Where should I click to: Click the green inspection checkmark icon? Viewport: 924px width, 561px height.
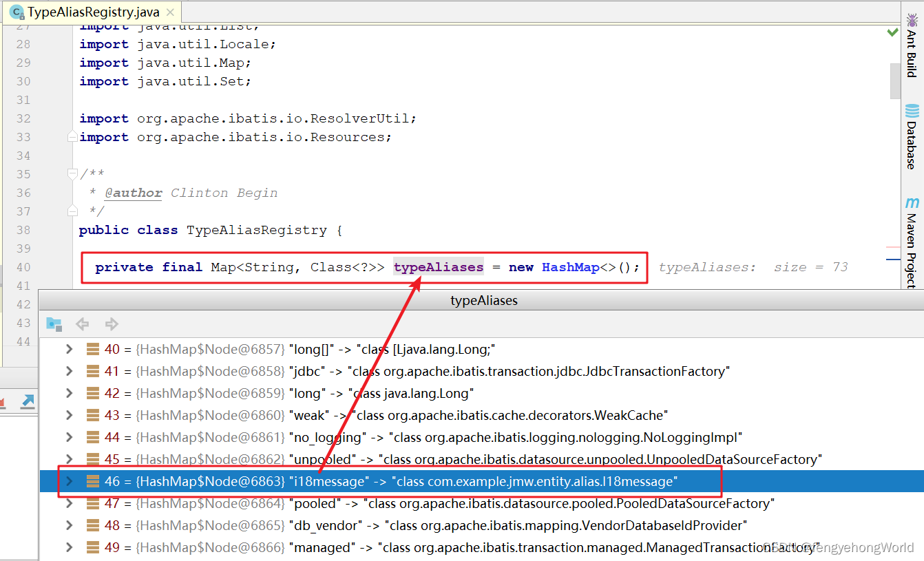(892, 32)
